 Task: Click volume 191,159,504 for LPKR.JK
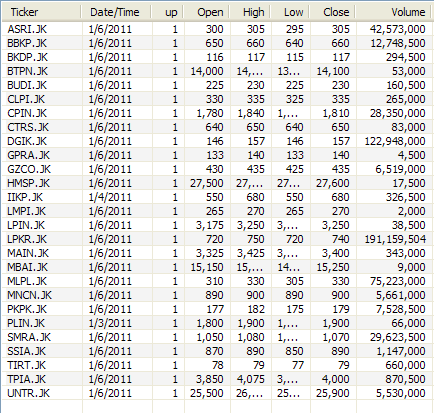395,239
